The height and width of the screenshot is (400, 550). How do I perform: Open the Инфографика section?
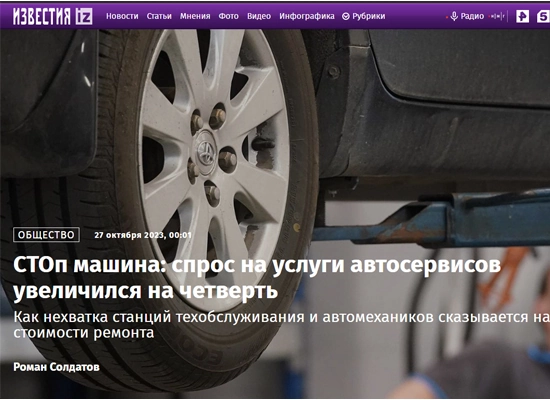click(x=307, y=16)
